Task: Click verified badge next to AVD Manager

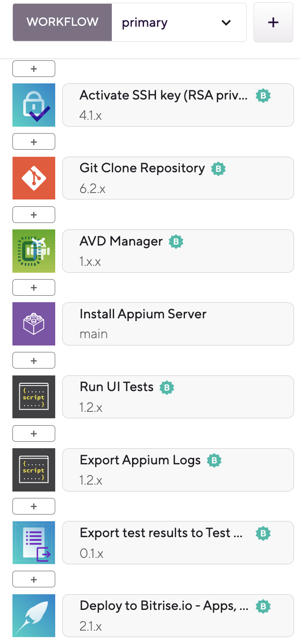Action: [176, 241]
